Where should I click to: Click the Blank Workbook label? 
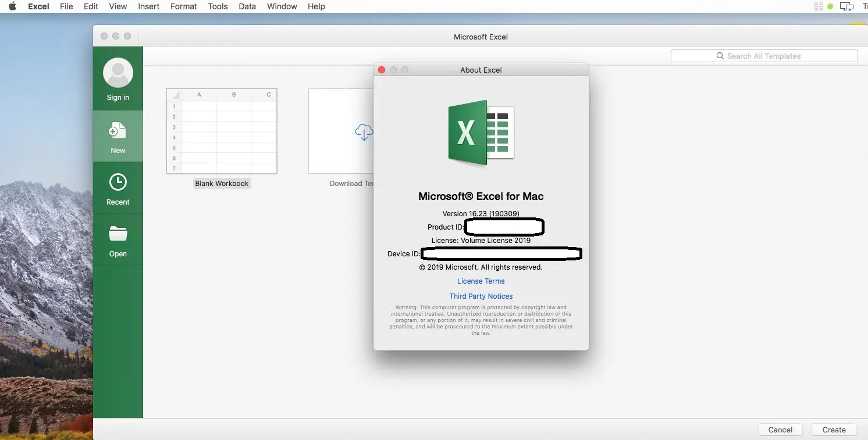[x=222, y=184]
